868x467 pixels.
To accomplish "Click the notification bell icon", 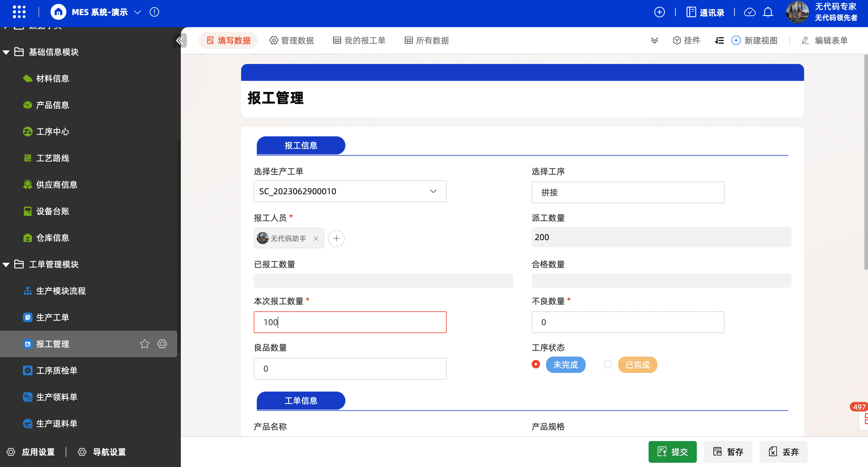I will click(x=768, y=12).
